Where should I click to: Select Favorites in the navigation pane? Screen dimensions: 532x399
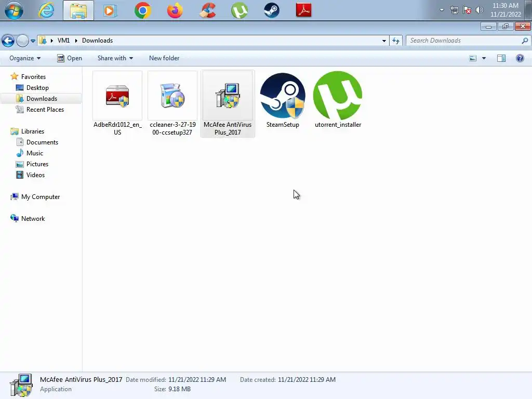click(33, 77)
